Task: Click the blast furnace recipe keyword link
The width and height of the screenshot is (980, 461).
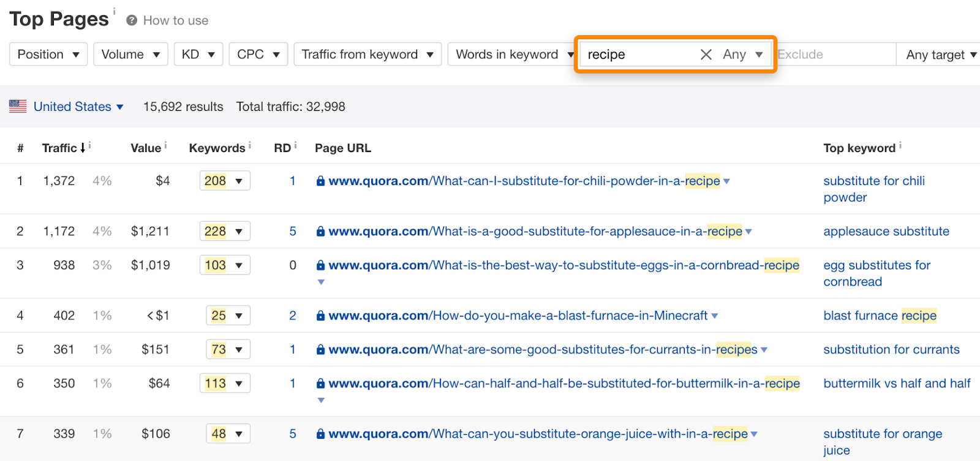Action: (880, 316)
